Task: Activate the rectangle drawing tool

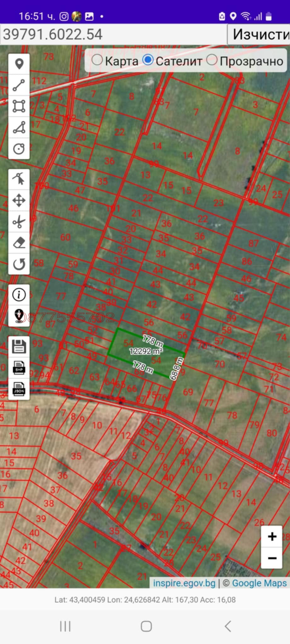Action: 19,106
